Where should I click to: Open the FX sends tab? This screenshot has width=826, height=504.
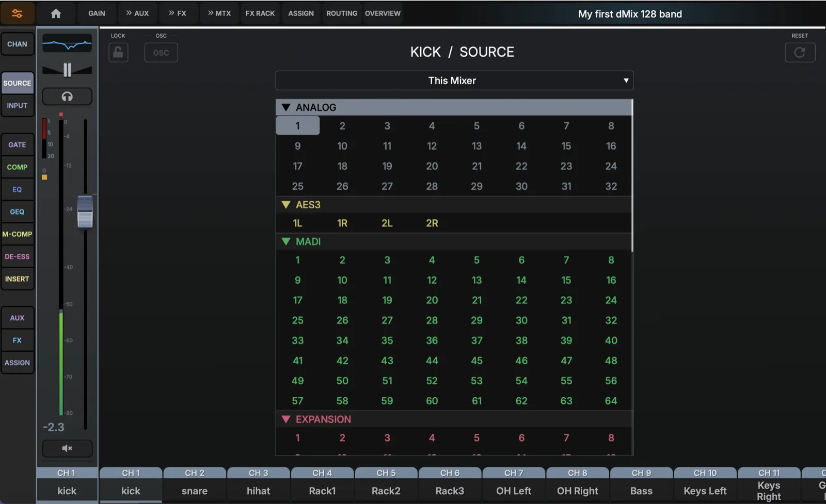pos(177,13)
